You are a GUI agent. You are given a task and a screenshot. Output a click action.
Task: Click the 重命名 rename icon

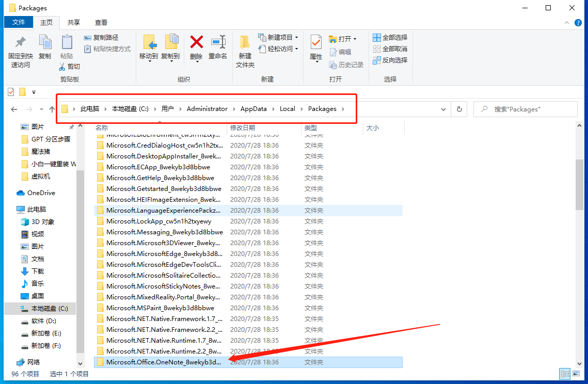coord(218,47)
